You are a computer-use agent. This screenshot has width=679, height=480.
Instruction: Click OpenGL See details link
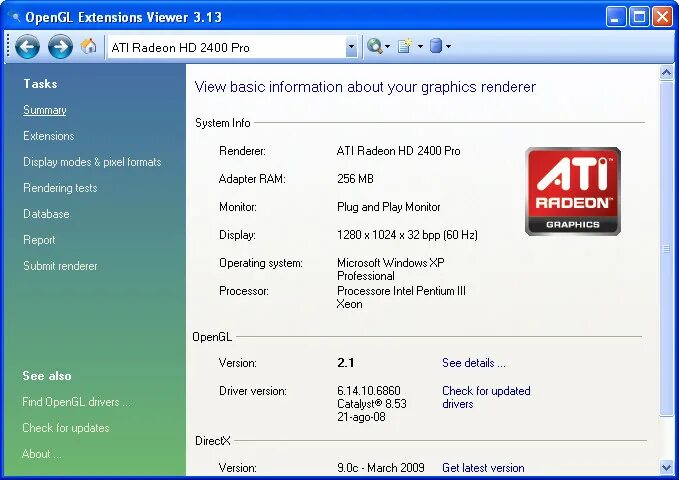click(474, 363)
